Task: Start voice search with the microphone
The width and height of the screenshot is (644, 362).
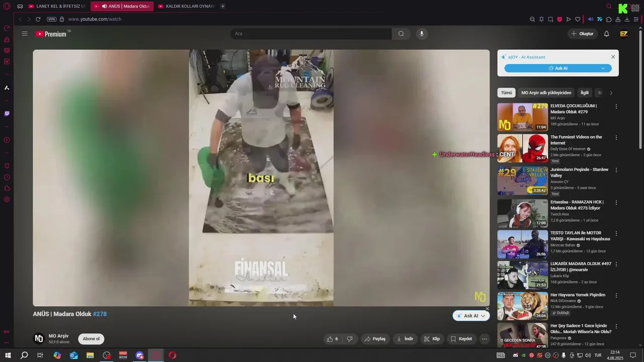Action: [422, 34]
